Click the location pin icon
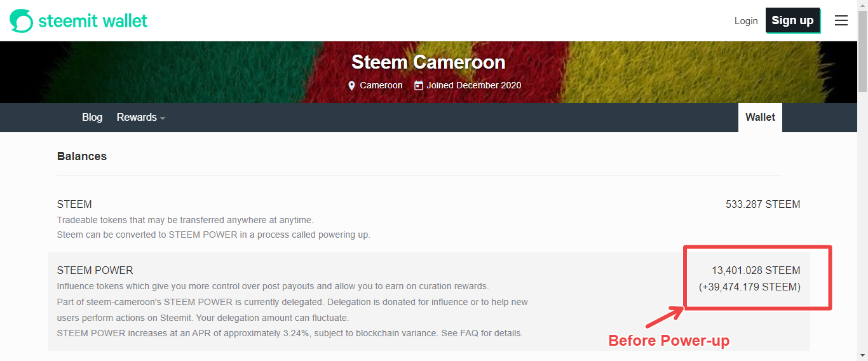Screen dimensions: 868x361 [x=352, y=85]
